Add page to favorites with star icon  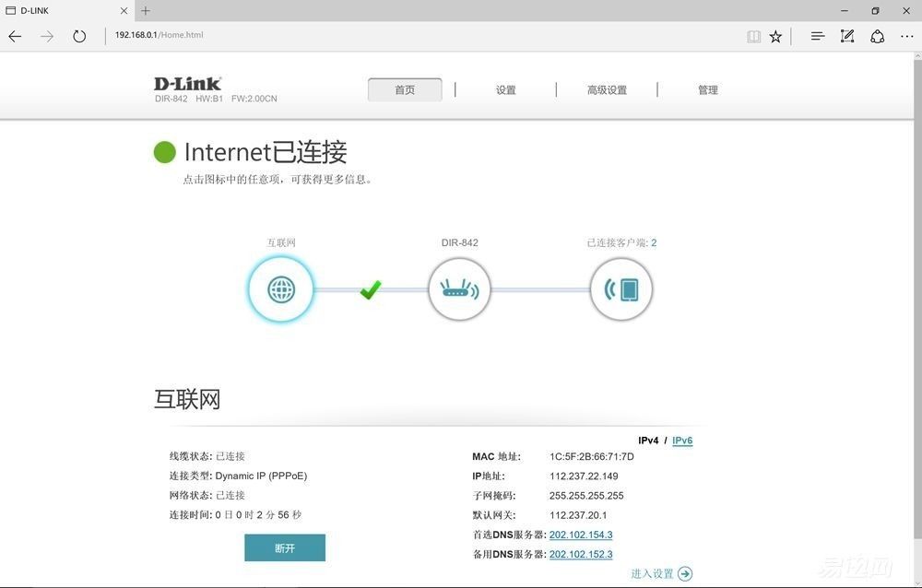[775, 37]
